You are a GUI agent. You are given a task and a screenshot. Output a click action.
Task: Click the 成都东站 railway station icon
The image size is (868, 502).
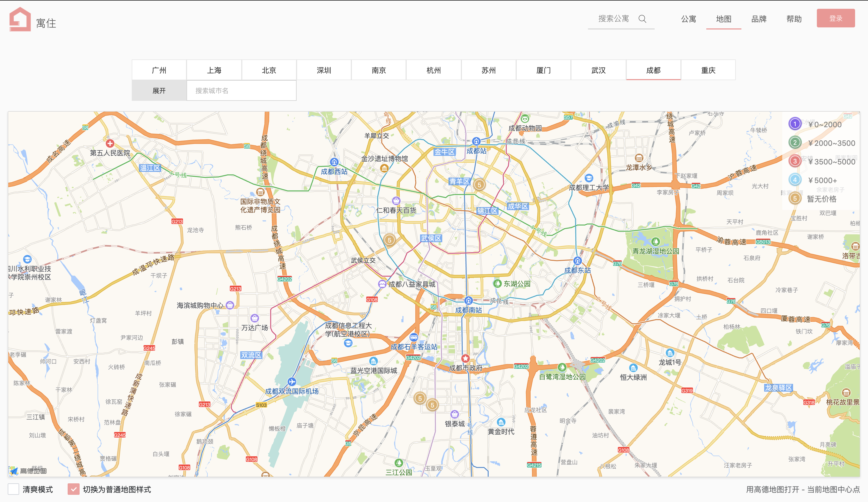click(578, 261)
